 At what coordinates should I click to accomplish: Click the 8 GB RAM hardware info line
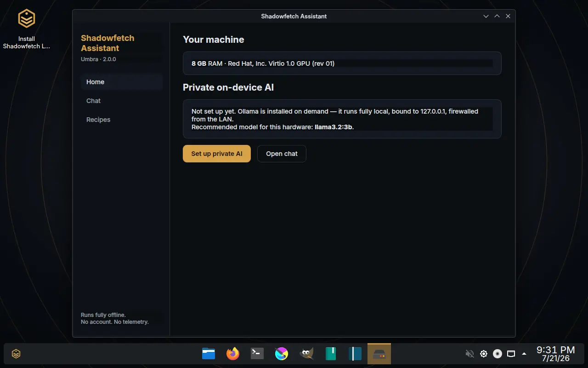263,63
